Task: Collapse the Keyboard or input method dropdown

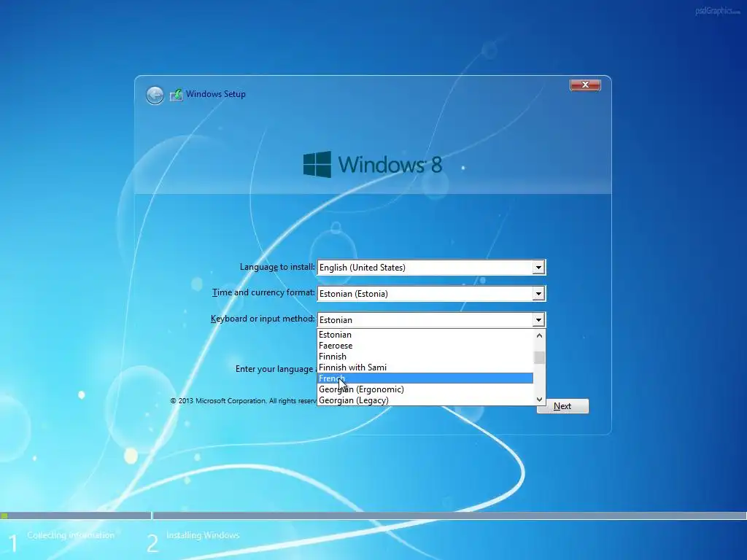Action: (538, 320)
